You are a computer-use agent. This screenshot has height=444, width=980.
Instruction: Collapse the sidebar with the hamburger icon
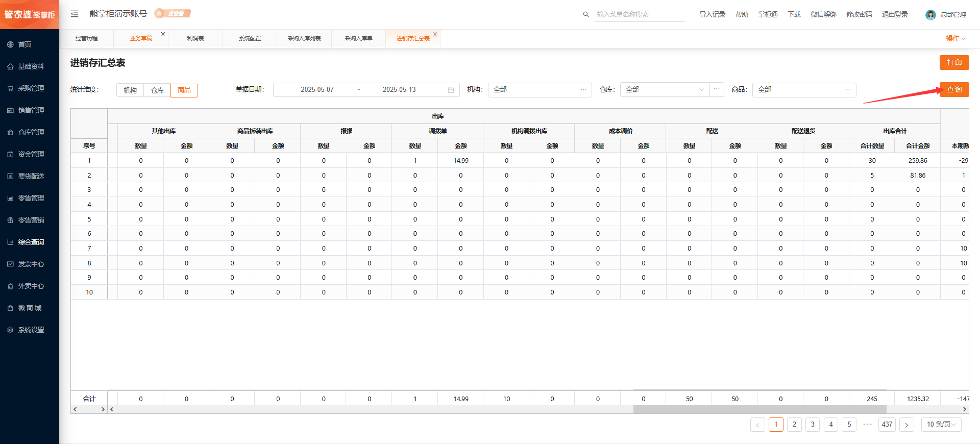click(75, 14)
